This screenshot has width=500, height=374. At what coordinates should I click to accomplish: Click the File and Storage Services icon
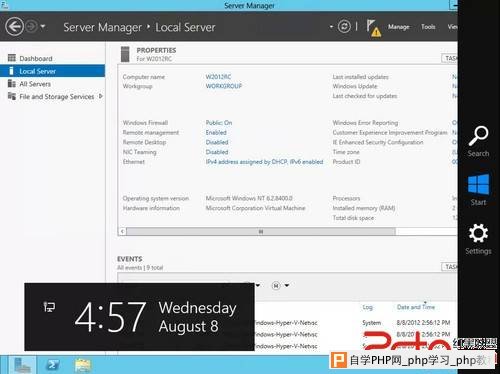(x=12, y=96)
